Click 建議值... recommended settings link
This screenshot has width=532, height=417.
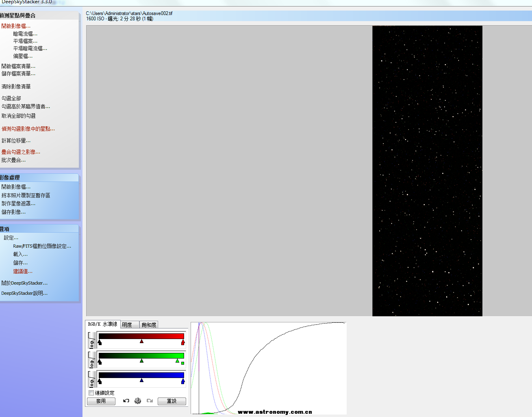coord(23,271)
